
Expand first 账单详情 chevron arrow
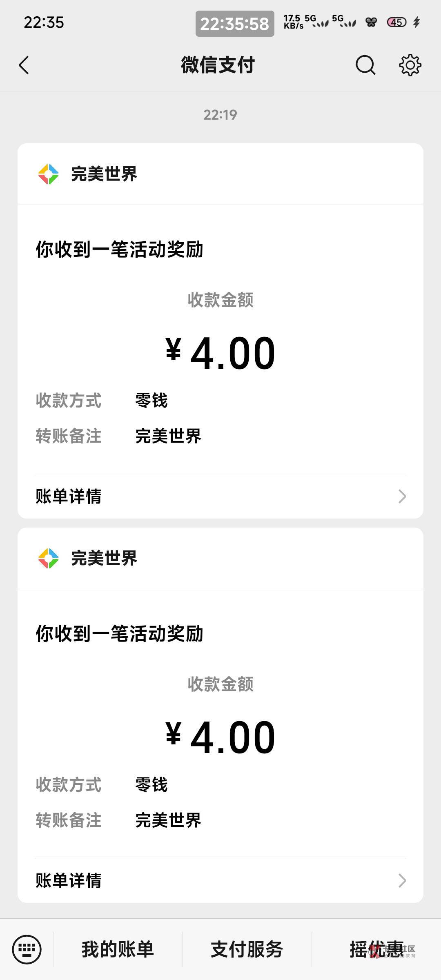(x=402, y=497)
